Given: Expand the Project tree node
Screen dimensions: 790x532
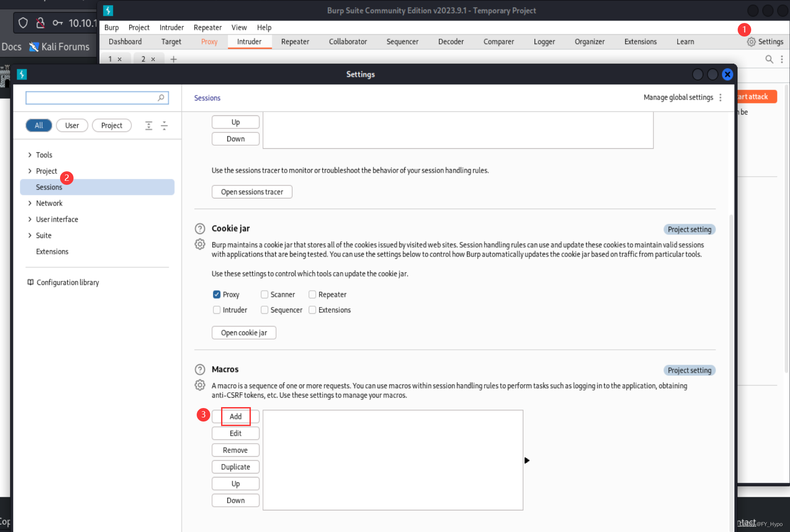Looking at the screenshot, I should pos(30,171).
